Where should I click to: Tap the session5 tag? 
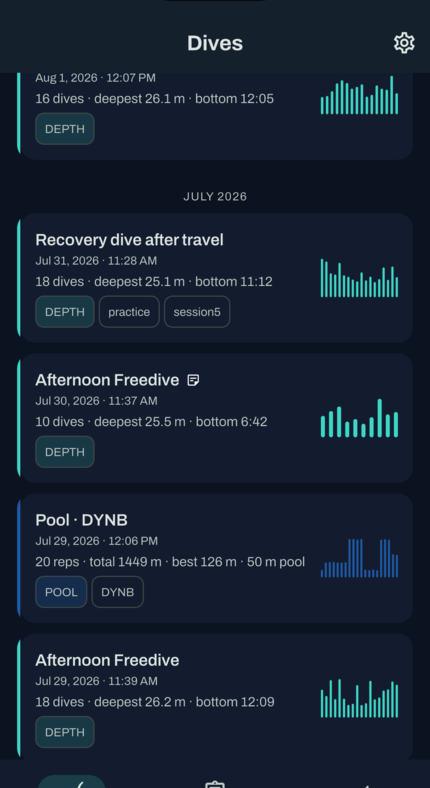(x=197, y=312)
